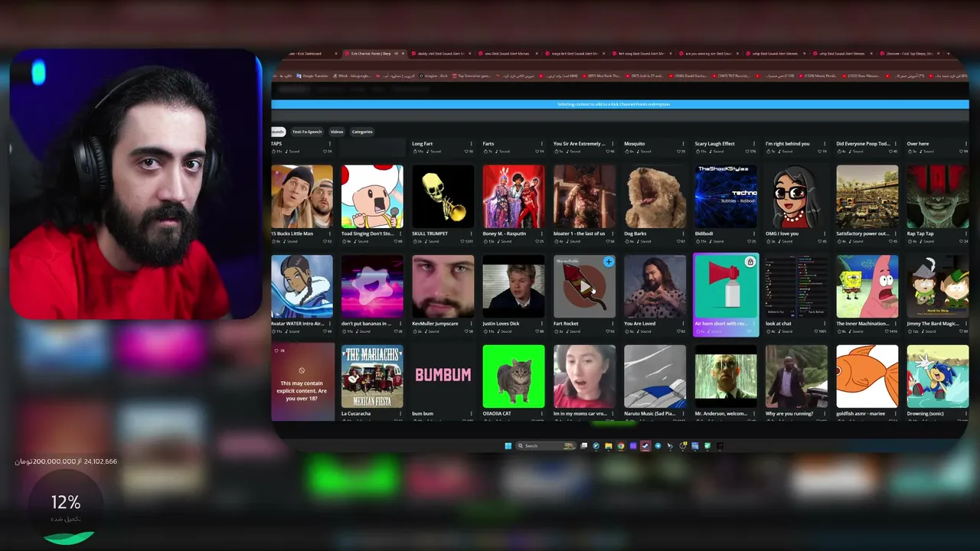Select the Air horn short card
980x551 pixels.
coord(726,295)
